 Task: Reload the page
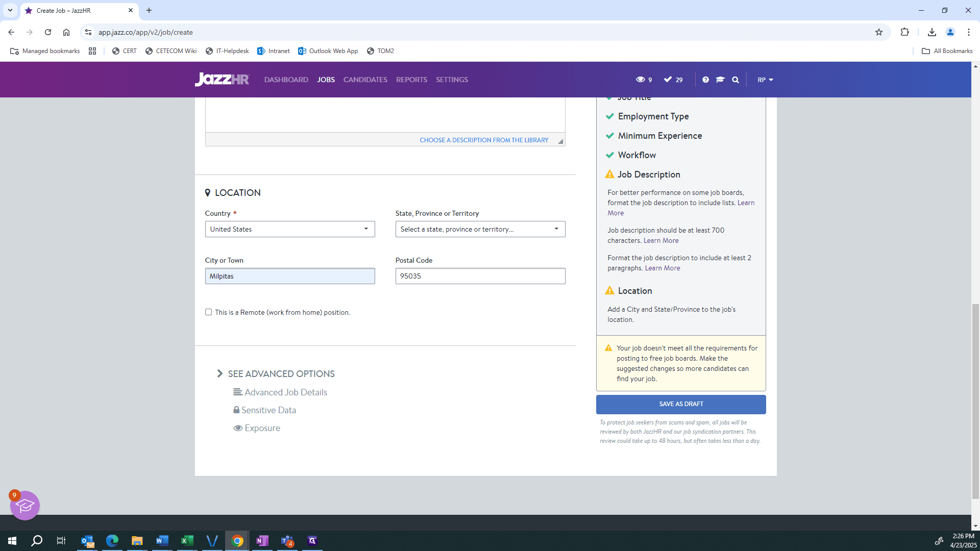48,32
